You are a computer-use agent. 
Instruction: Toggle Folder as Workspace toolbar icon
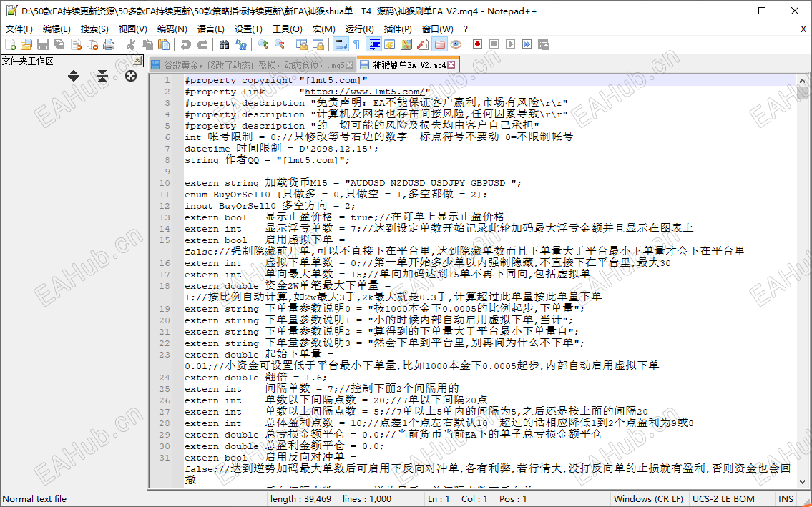[439, 44]
